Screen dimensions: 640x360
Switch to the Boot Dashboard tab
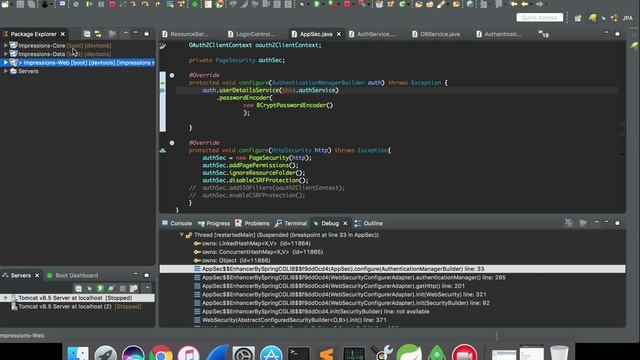pyautogui.click(x=73, y=276)
